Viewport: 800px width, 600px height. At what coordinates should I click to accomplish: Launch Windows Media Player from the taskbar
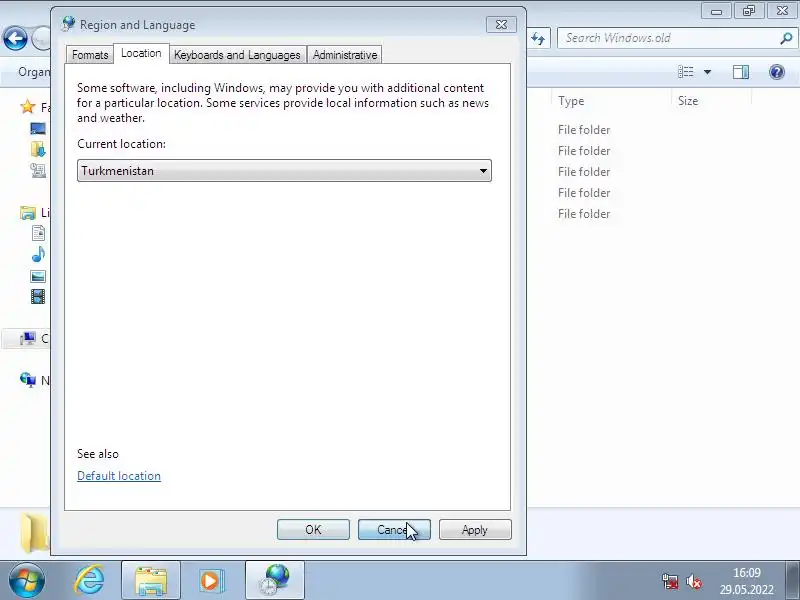(210, 581)
